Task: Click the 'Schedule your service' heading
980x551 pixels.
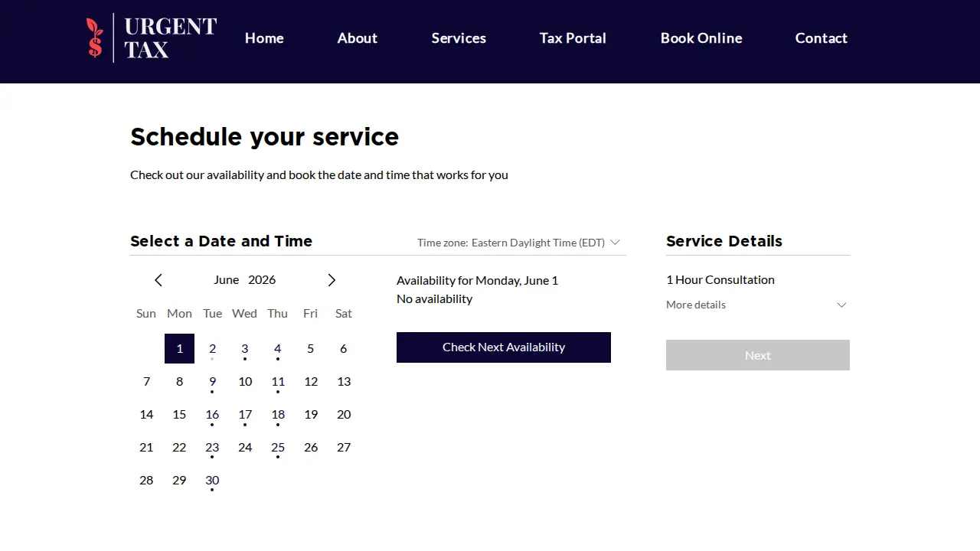Action: coord(265,137)
